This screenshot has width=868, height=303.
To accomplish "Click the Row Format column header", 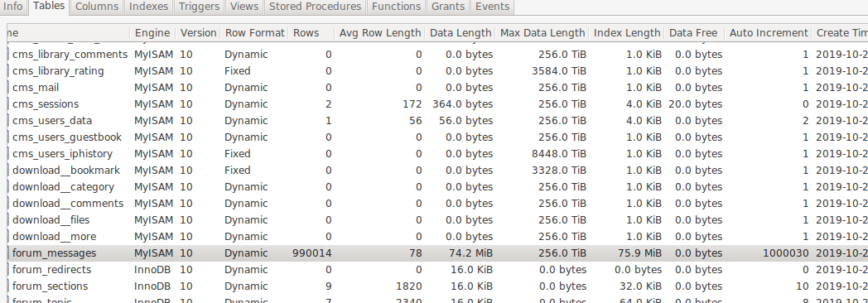I will tap(254, 33).
